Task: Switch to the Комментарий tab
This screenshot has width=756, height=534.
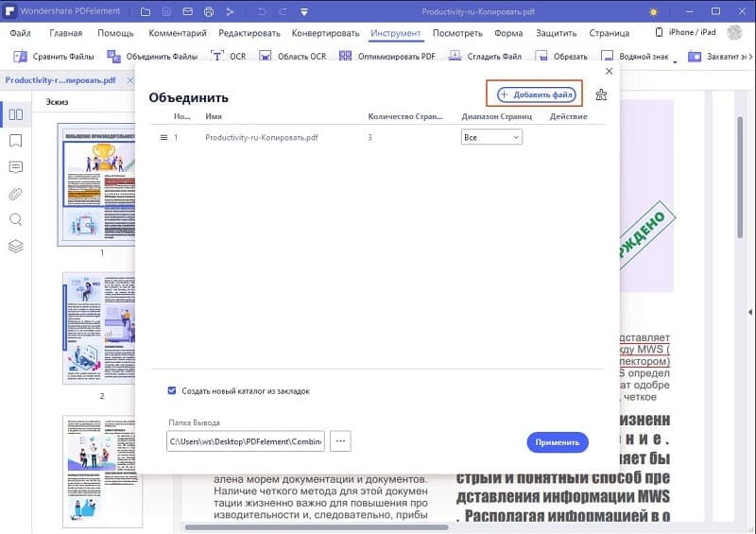Action: click(178, 33)
